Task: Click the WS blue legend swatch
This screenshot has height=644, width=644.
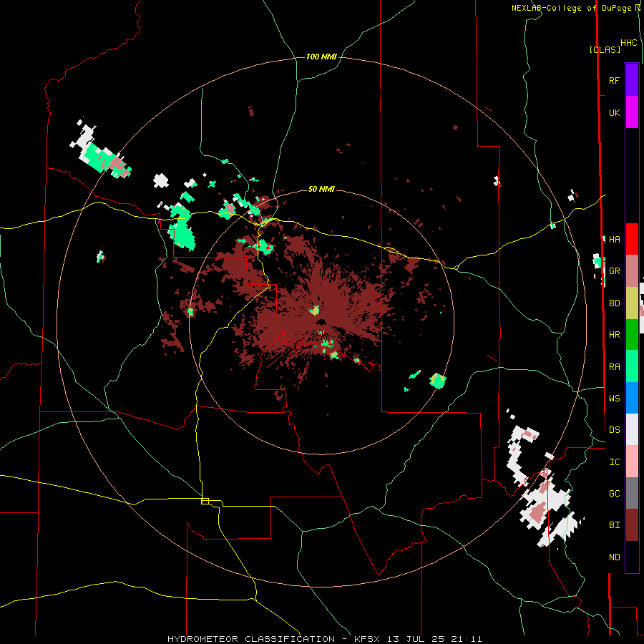Action: [632, 398]
